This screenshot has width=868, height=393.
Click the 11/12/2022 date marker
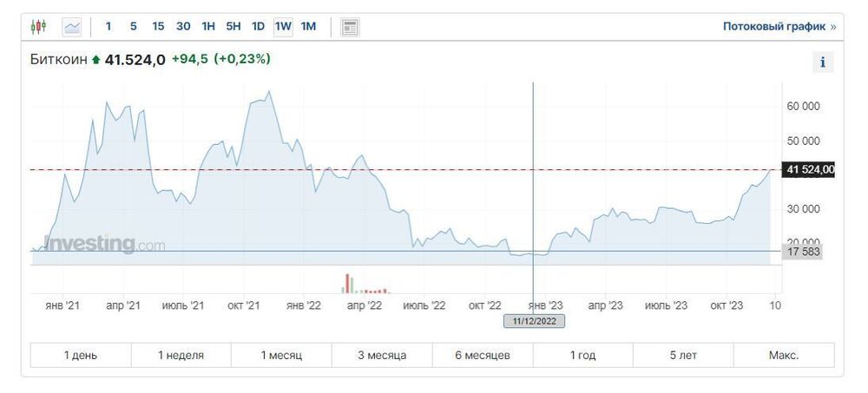click(x=534, y=321)
